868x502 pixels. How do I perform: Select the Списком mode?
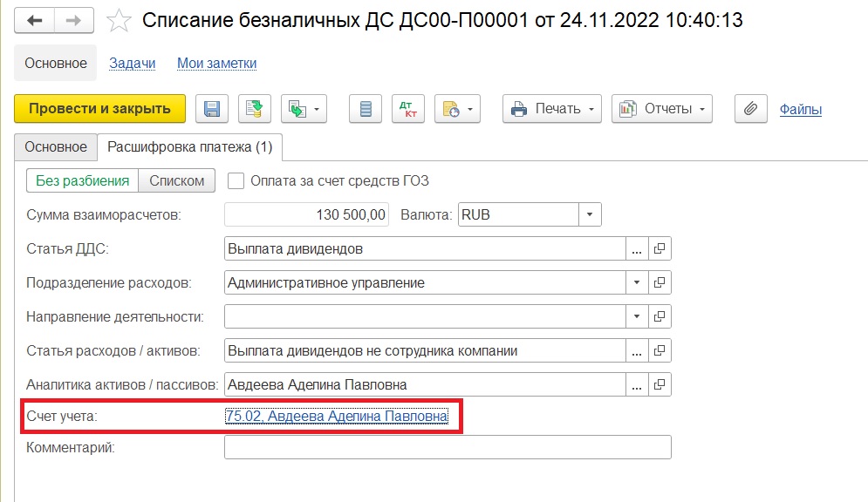(176, 180)
